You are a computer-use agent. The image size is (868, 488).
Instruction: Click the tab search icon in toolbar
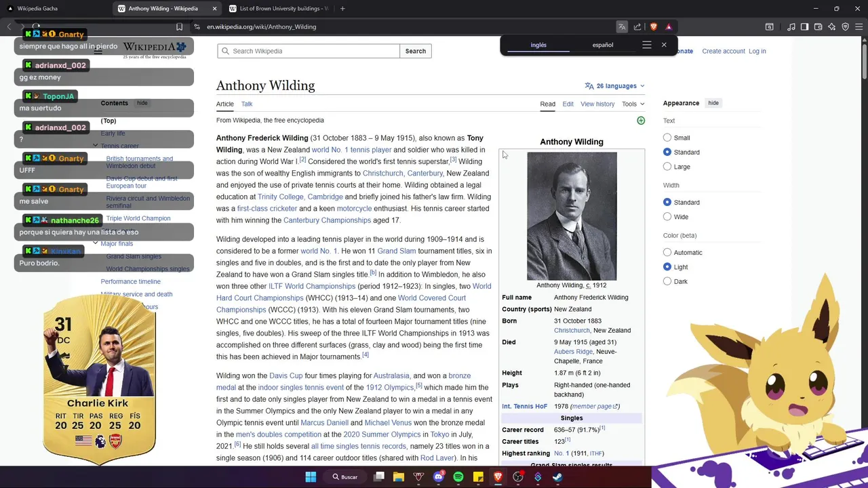point(770,27)
